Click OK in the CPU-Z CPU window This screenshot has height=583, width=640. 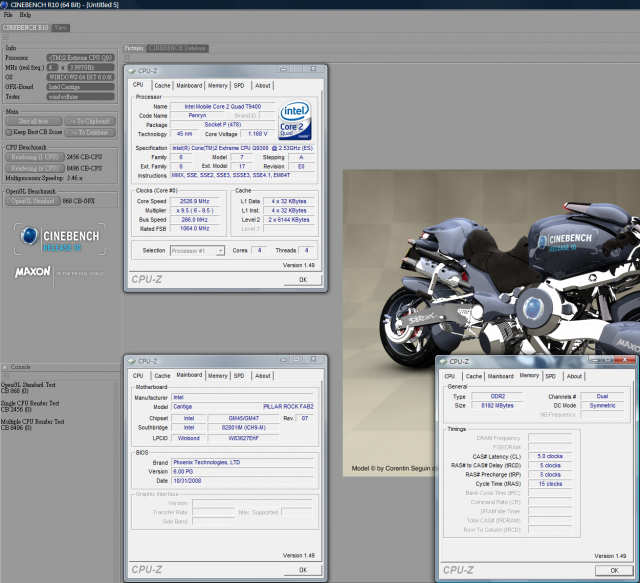303,280
